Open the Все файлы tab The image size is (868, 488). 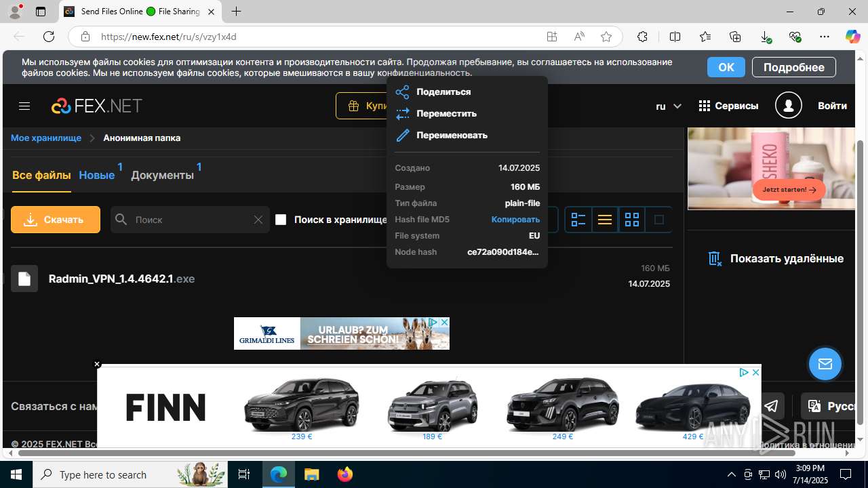[x=41, y=175]
